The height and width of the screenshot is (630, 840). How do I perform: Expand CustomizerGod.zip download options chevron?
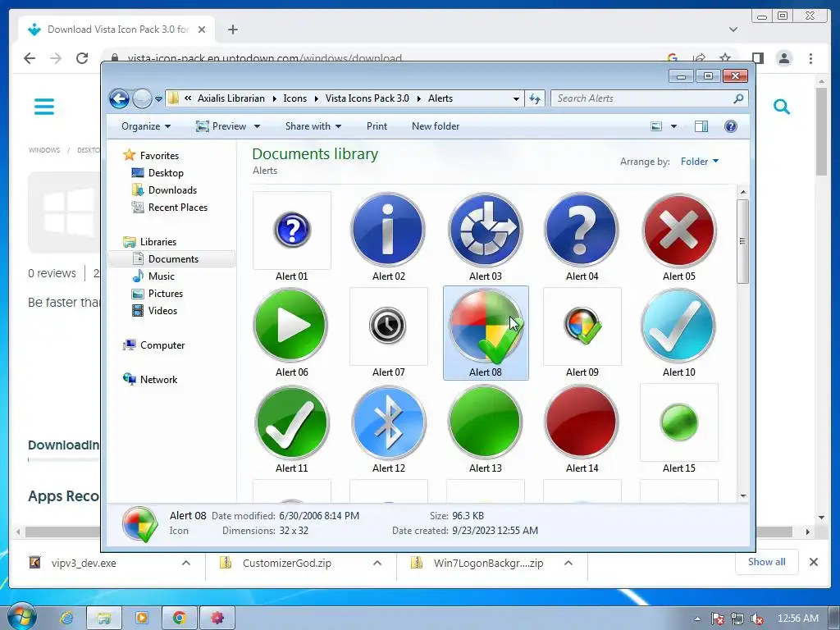[377, 563]
